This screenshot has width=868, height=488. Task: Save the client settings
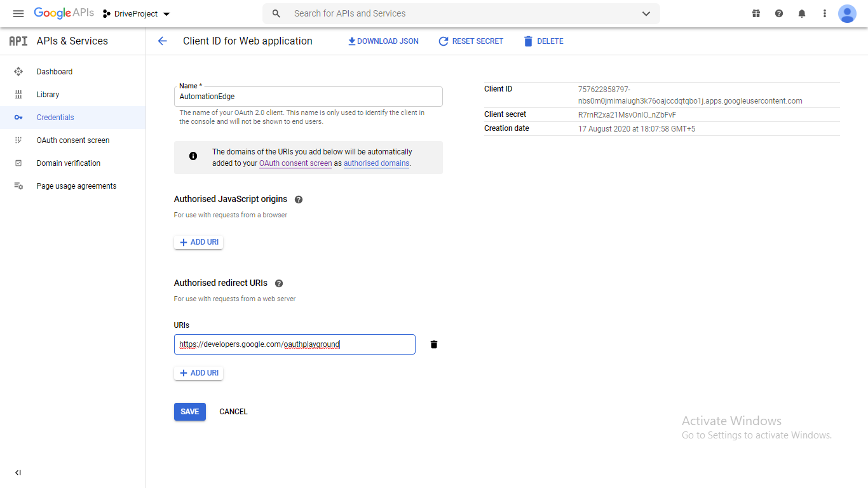click(x=190, y=412)
